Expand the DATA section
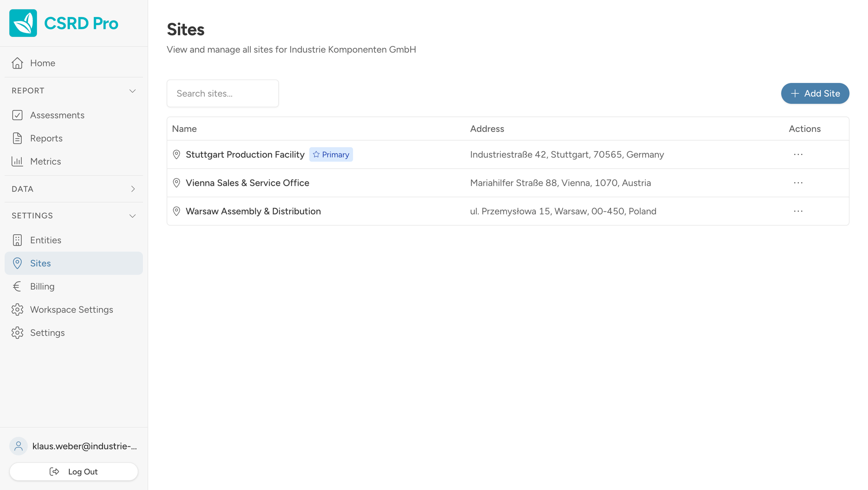Viewport: 868px width, 490px height. pos(133,189)
